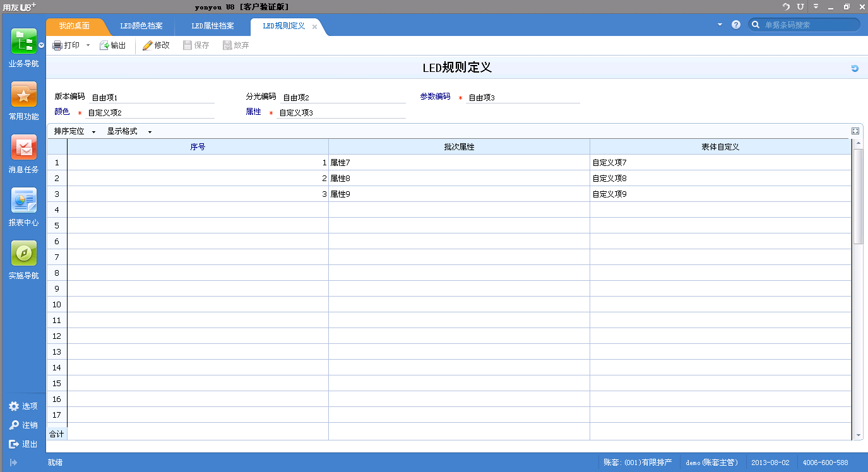Screen dimensions: 868x472
Task: Click the 保存 save button
Action: [196, 45]
